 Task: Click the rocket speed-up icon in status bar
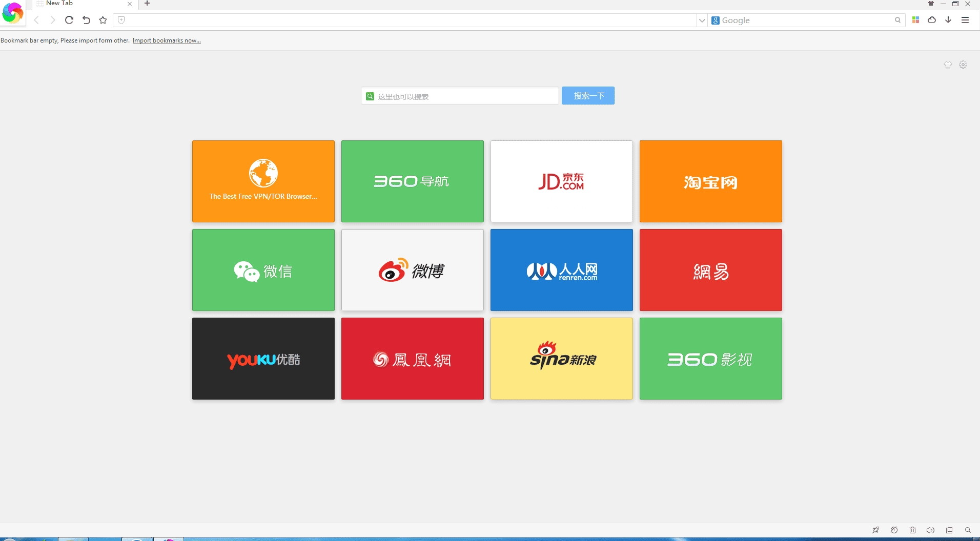coord(875,530)
